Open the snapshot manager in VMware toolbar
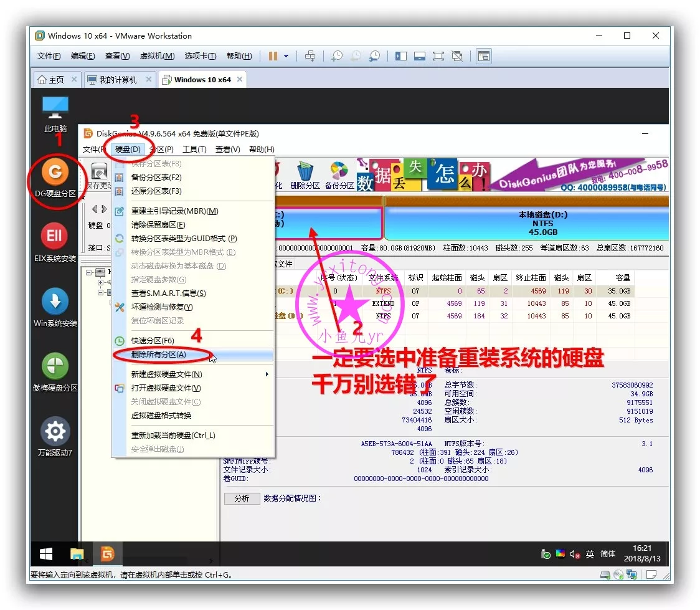 click(374, 56)
